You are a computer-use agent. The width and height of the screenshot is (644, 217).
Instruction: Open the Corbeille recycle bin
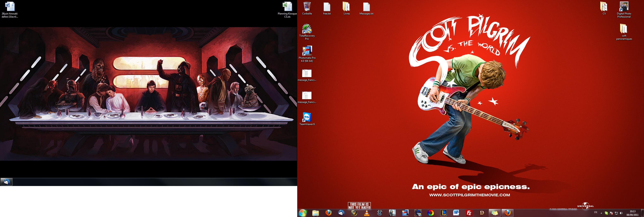pyautogui.click(x=307, y=8)
